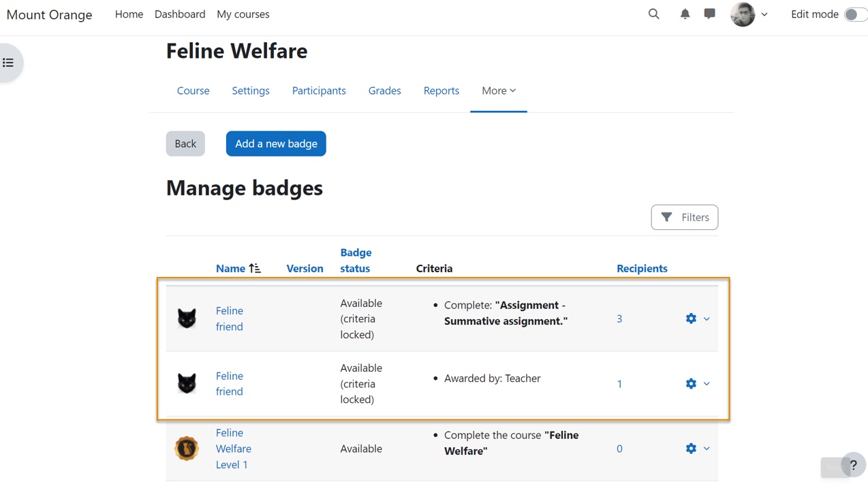The image size is (868, 486).
Task: Open the search icon in the top bar
Action: click(x=653, y=14)
